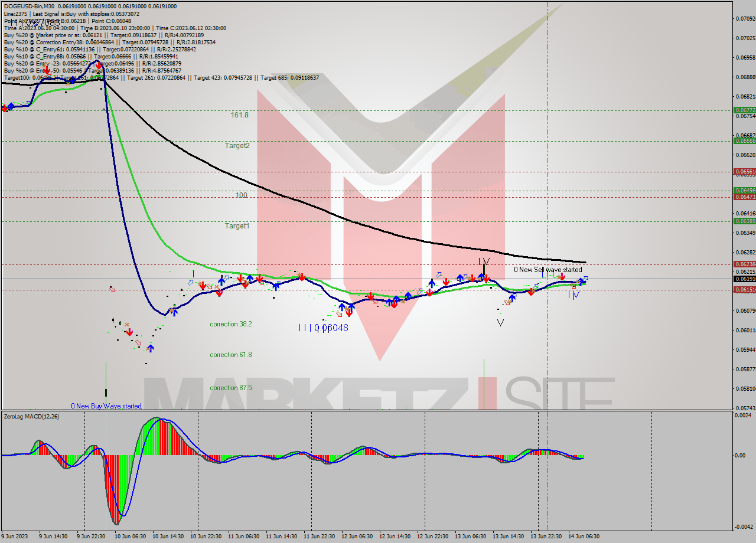This screenshot has height=543, width=756.
Task: Select the Target2 level label
Action: 237,145
